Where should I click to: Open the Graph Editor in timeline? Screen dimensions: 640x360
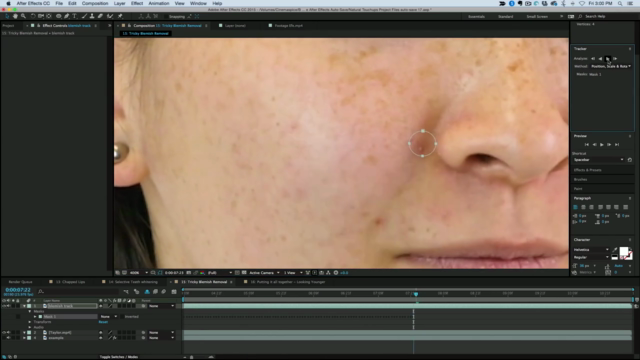coord(174,291)
